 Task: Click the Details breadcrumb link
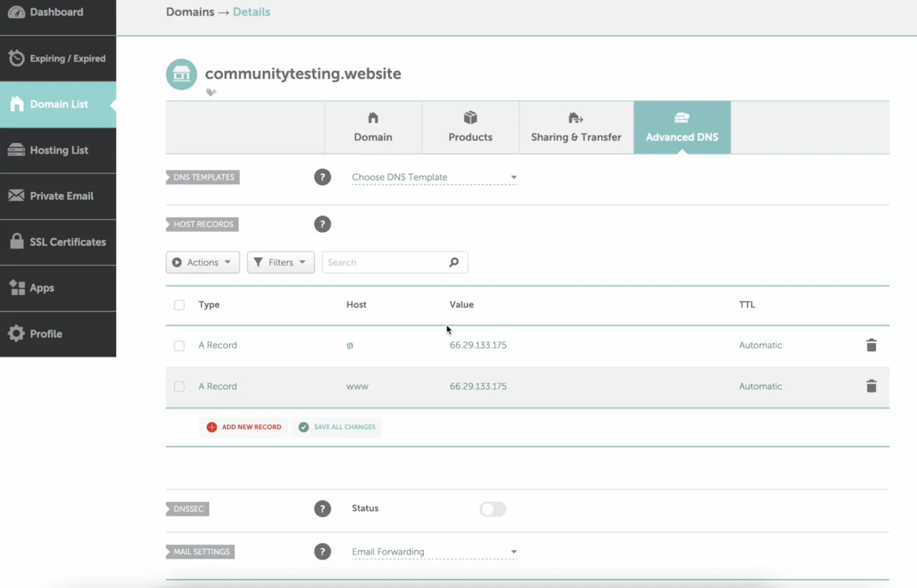point(251,11)
